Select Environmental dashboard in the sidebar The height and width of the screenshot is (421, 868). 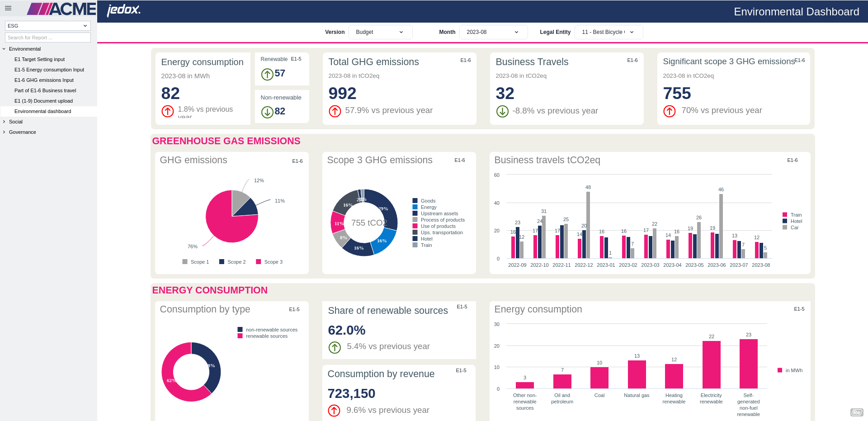42,111
